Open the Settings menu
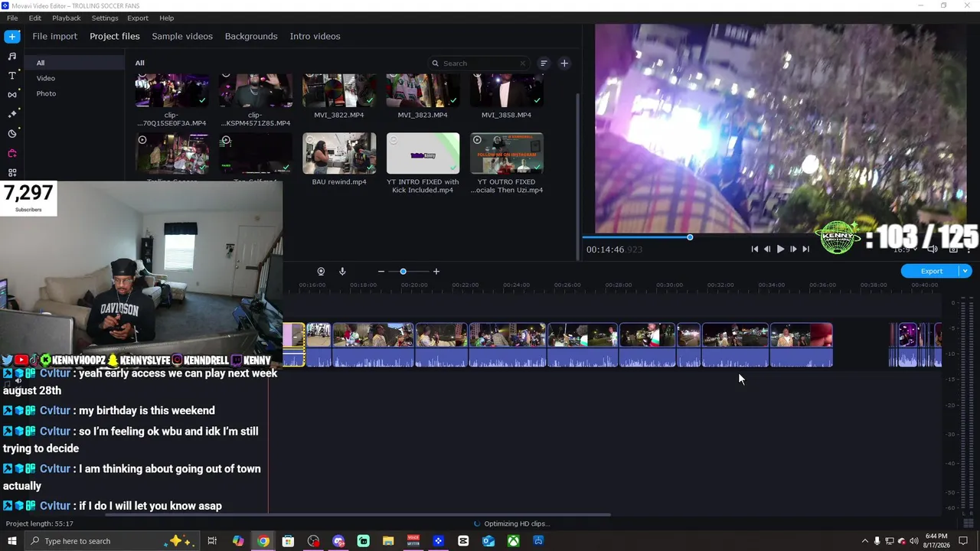 coord(105,18)
